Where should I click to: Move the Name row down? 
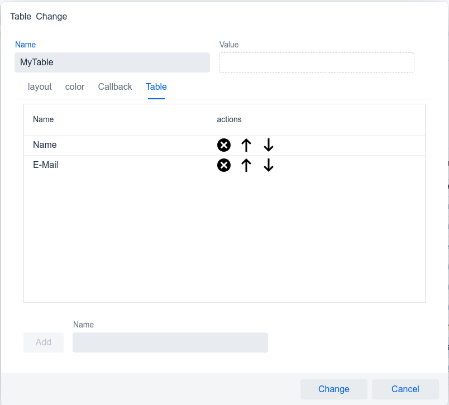click(268, 145)
